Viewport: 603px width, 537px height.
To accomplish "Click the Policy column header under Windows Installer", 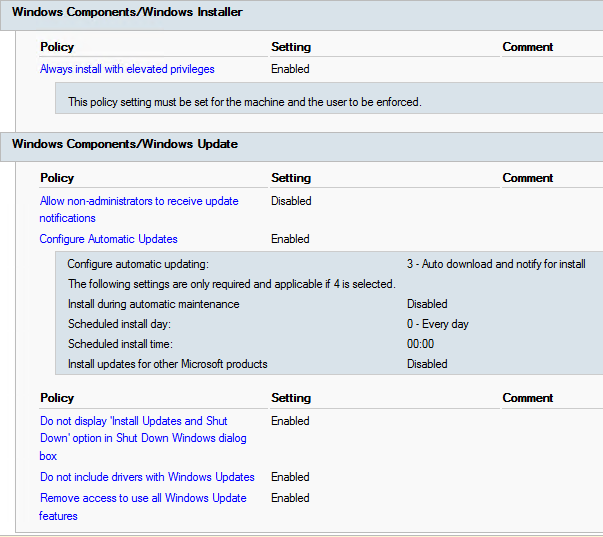I will coord(57,47).
